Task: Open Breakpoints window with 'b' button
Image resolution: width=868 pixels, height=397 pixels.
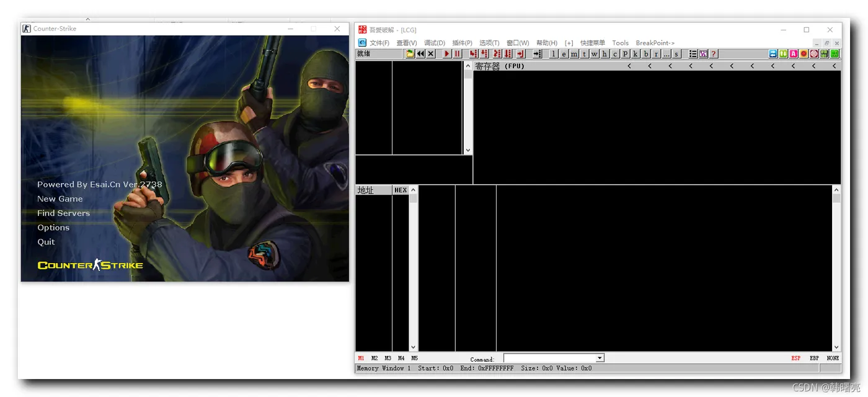Action: point(645,54)
